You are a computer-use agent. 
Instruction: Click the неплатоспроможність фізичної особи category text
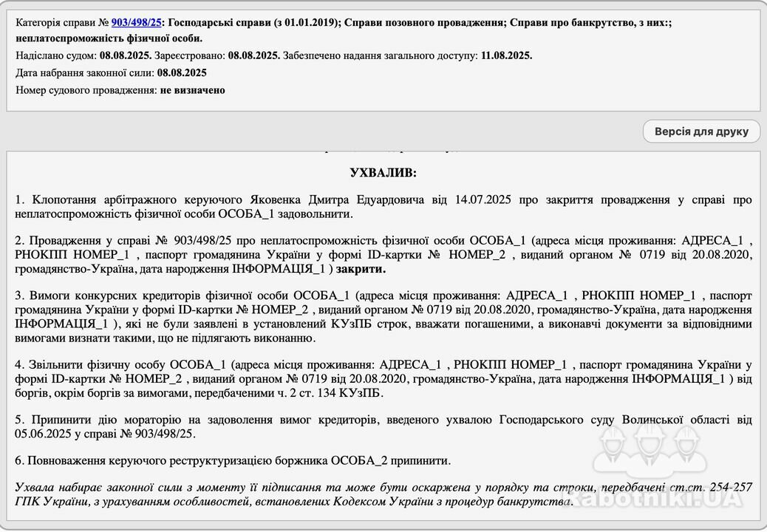click(x=109, y=38)
